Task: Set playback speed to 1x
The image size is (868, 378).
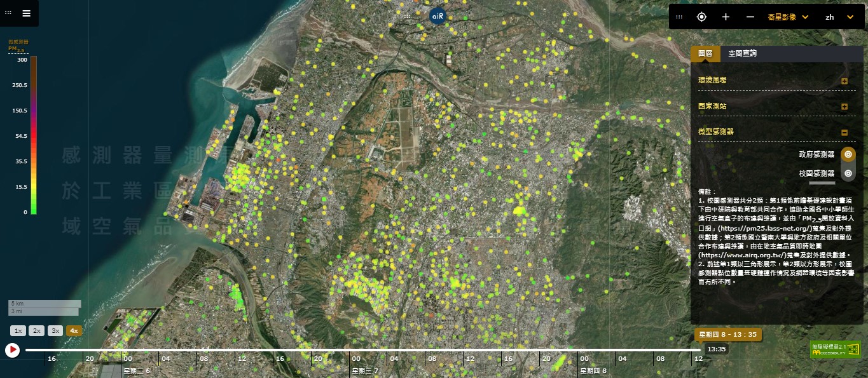Action: pyautogui.click(x=18, y=331)
